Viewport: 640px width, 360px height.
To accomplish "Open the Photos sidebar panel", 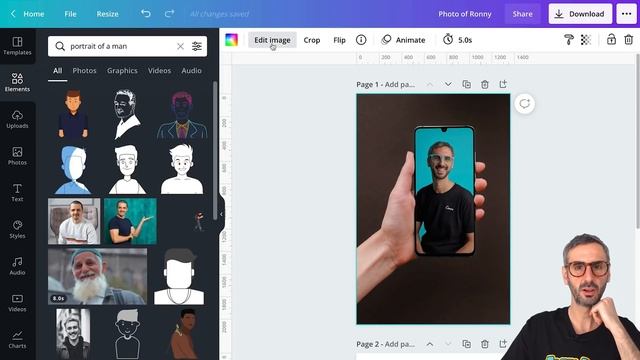I will [17, 156].
